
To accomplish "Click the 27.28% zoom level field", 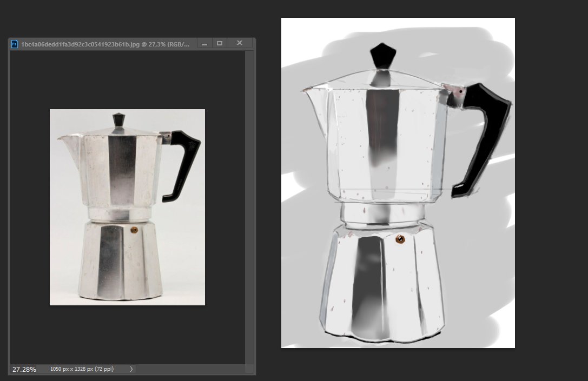I will [24, 370].
